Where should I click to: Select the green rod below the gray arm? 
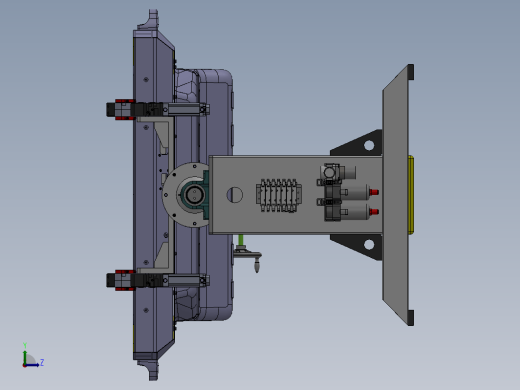(241, 239)
